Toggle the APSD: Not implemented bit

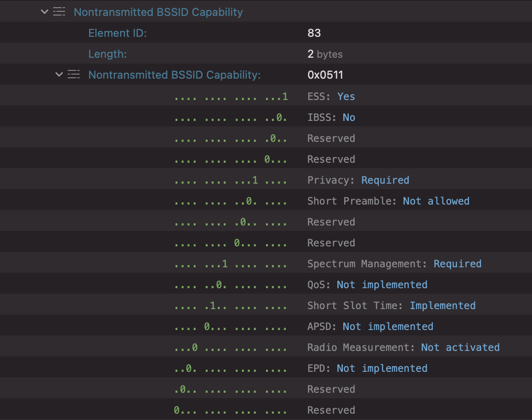tap(371, 326)
